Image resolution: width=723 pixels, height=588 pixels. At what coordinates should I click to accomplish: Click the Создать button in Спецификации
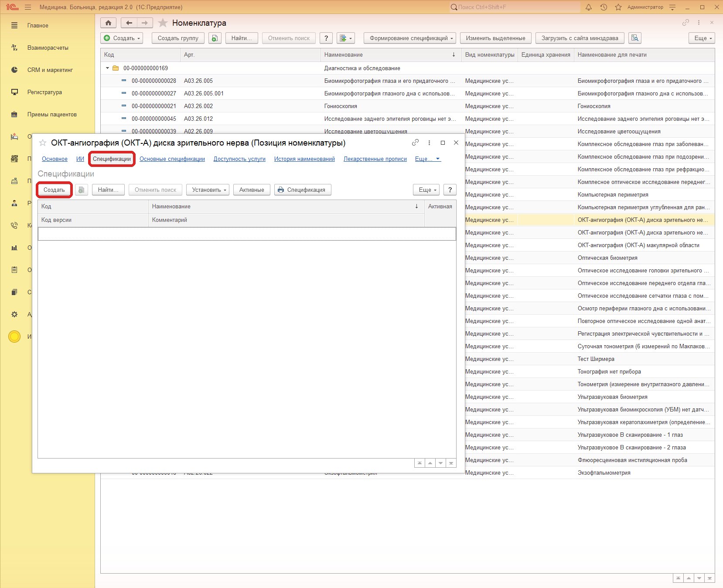(54, 190)
